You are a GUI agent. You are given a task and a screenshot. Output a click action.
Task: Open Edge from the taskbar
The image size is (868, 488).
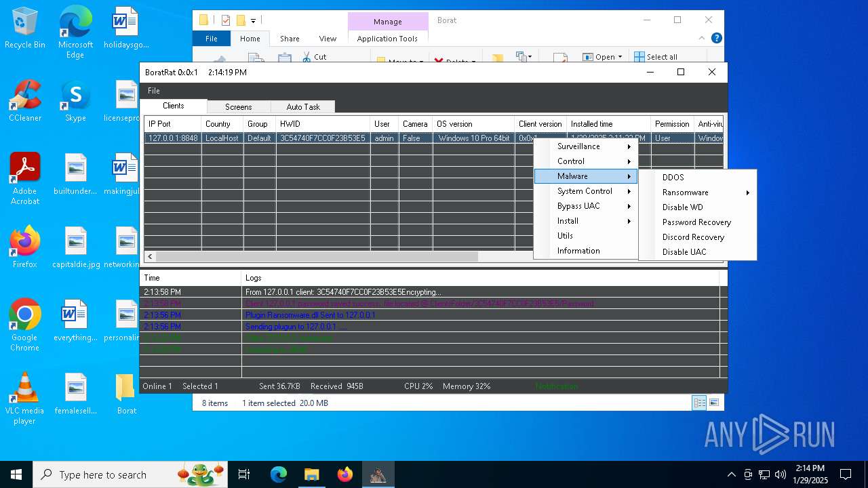click(279, 474)
